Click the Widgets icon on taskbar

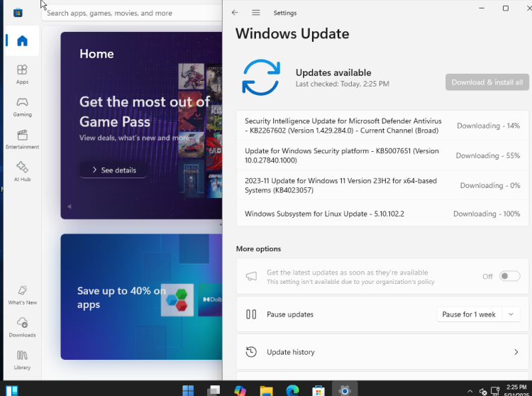[12, 390]
